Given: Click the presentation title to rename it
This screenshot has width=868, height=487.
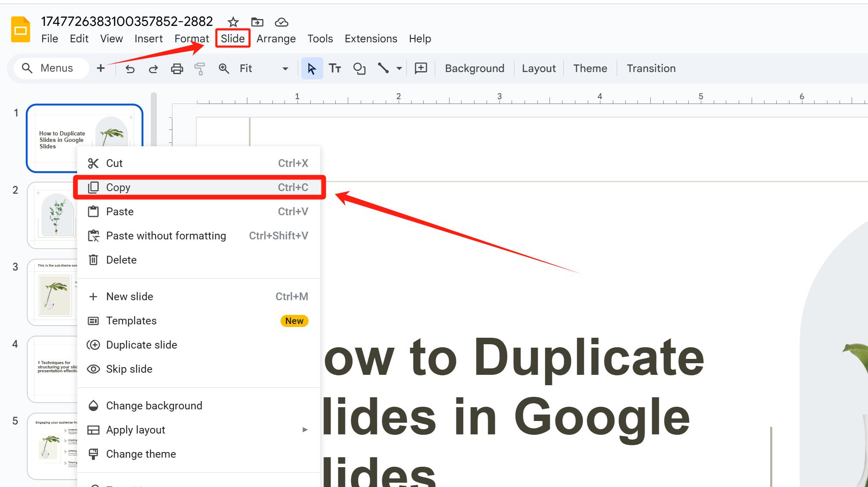Looking at the screenshot, I should 127,21.
